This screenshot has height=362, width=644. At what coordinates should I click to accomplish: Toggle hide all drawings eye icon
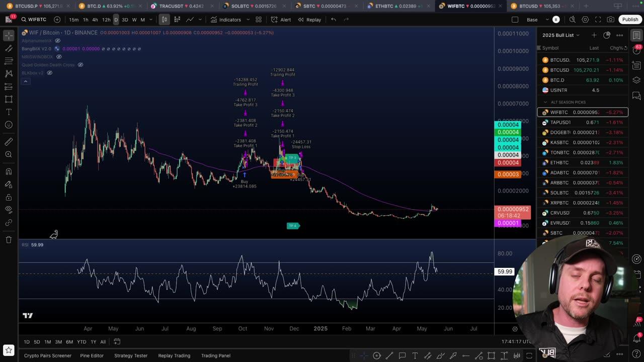pos(9,209)
